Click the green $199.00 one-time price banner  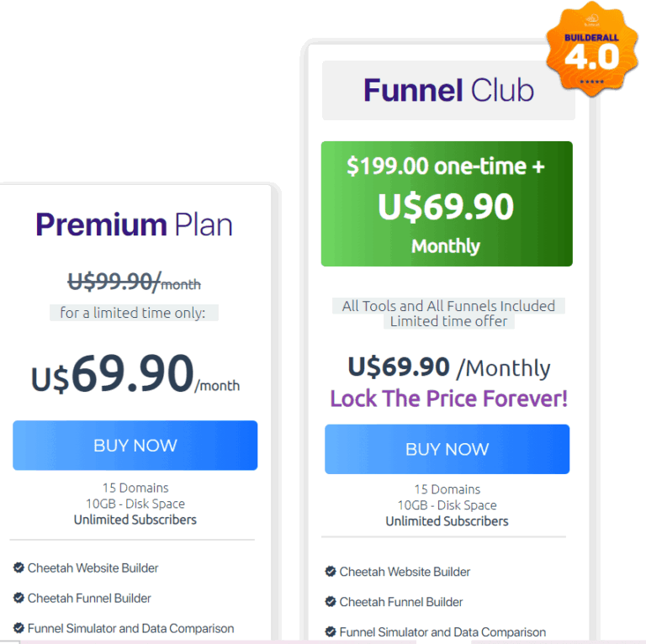click(x=447, y=203)
